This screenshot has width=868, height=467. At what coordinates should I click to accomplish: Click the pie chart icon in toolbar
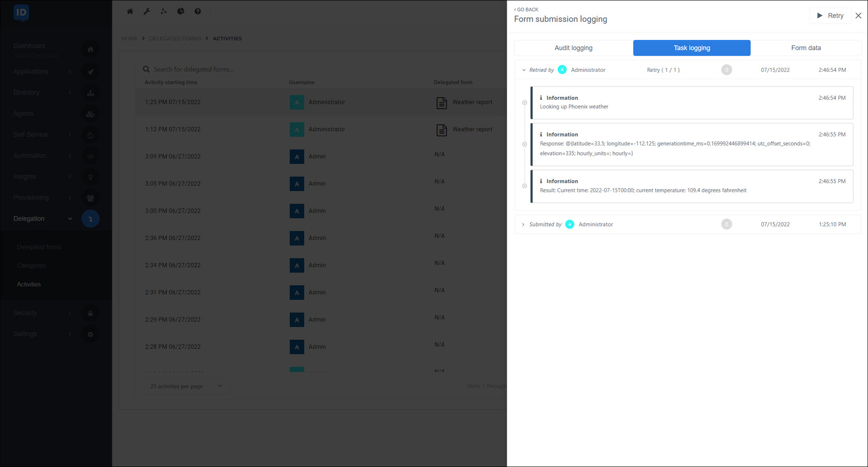[x=181, y=11]
